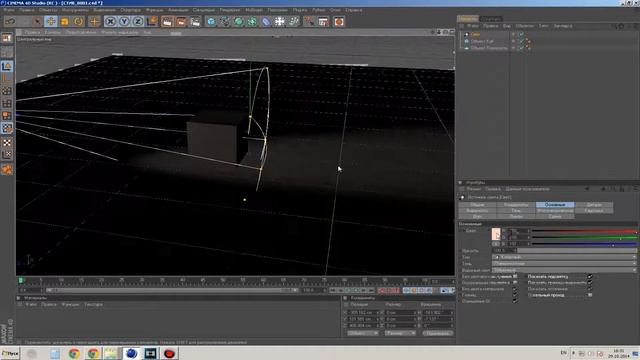
Task: Switch to Объекты tab in object manager
Action: (468, 19)
